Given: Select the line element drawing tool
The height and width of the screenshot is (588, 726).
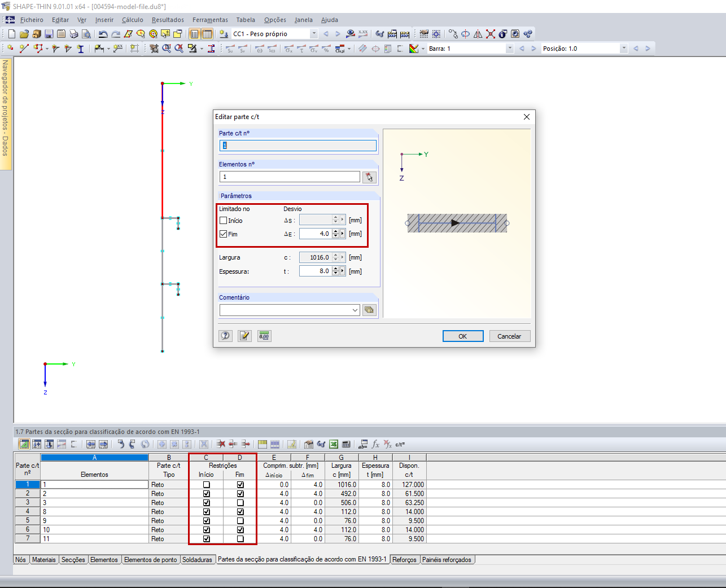Looking at the screenshot, I should [24, 49].
